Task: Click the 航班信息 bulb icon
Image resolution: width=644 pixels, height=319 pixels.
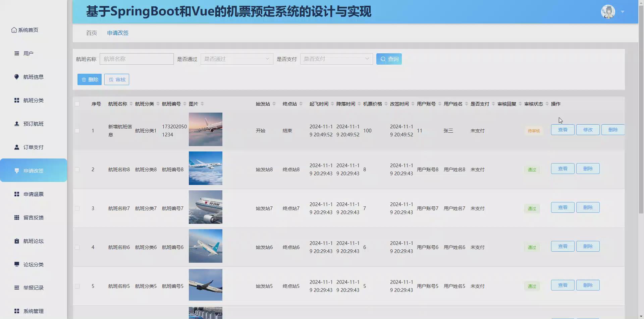Action: point(16,77)
